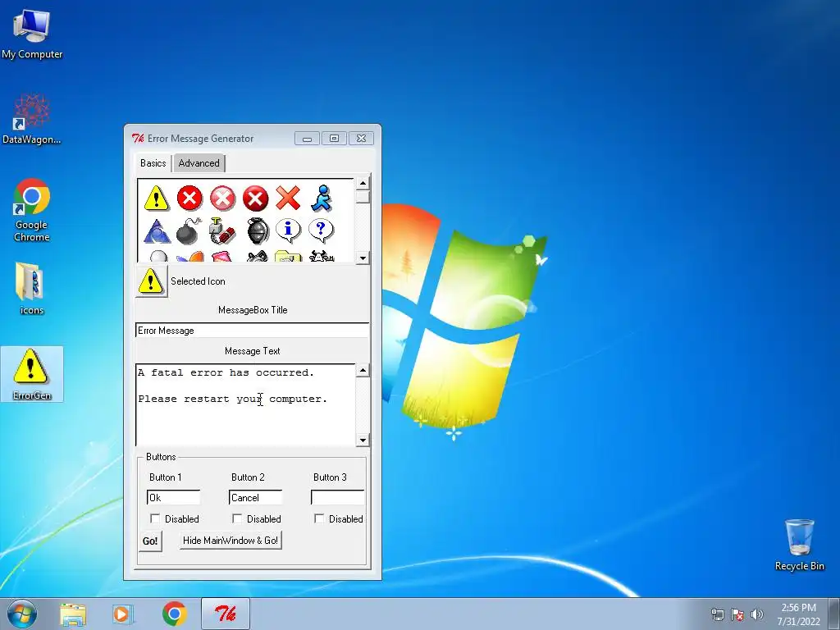Open the volume speaker tray icon
The height and width of the screenshot is (630, 840).
[756, 614]
